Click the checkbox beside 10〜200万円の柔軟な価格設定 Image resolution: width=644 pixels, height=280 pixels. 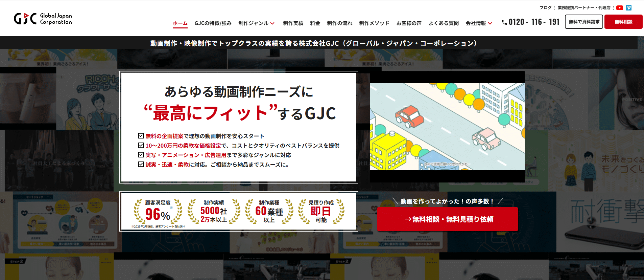click(141, 145)
